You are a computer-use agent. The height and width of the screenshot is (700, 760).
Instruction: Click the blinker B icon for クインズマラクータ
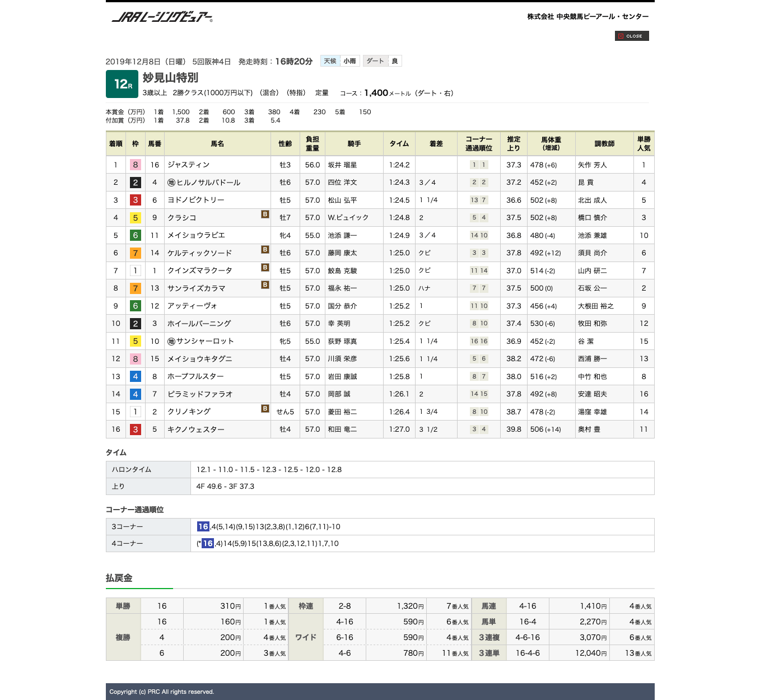coord(265,268)
